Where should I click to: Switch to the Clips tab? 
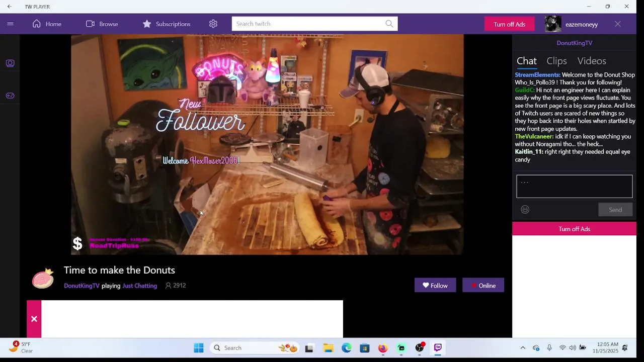click(x=556, y=61)
